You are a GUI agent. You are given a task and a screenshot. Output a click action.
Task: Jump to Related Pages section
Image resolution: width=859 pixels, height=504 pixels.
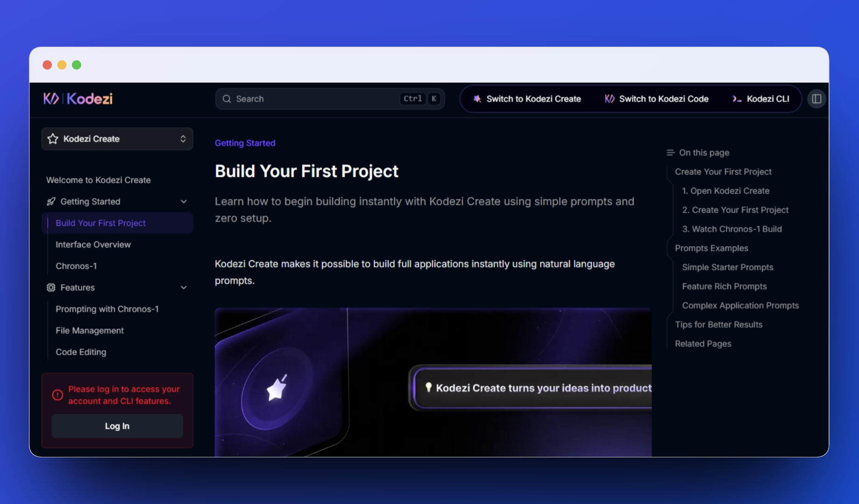click(x=703, y=344)
